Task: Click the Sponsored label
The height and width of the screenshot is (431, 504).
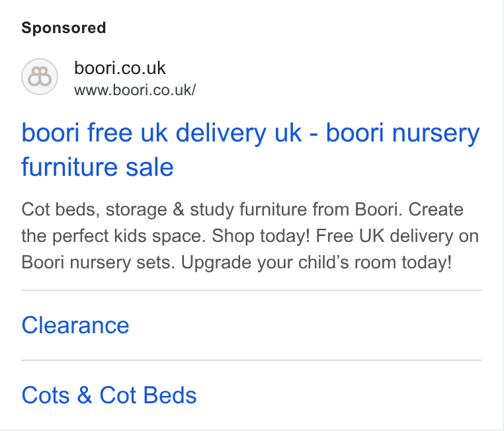Action: click(63, 28)
